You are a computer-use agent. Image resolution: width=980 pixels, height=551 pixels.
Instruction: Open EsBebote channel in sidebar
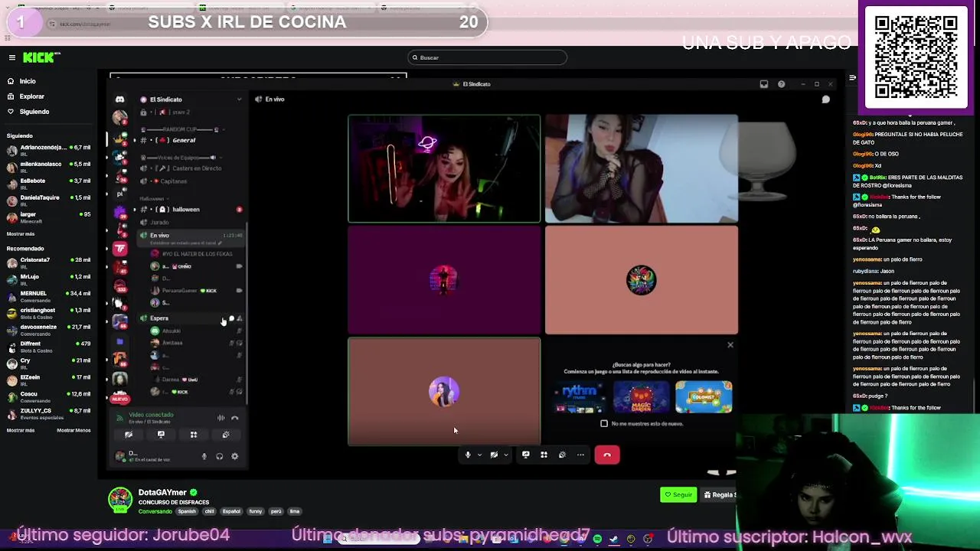pyautogui.click(x=49, y=183)
